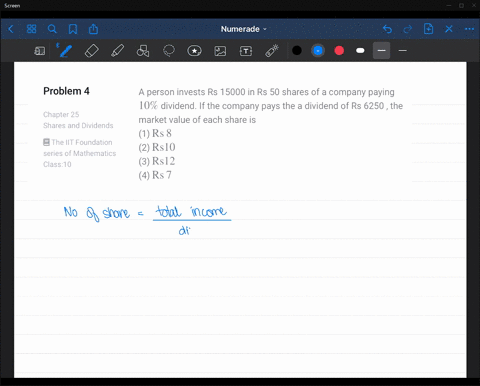Open the thumbnail grid view
480x386 pixels.
tap(31, 29)
